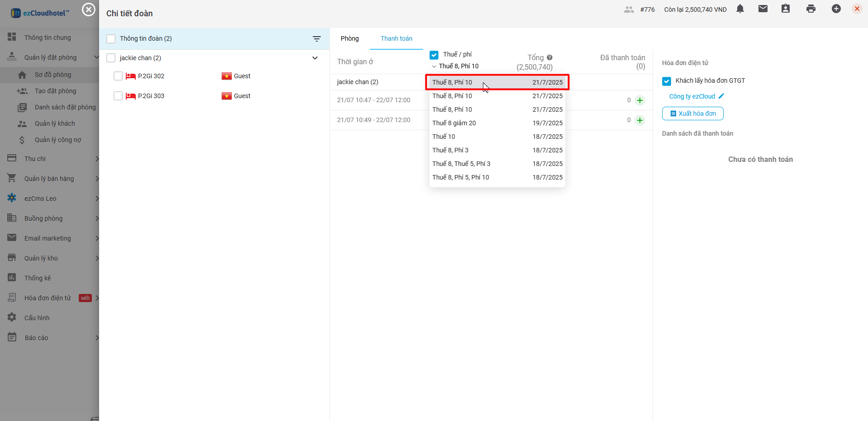Tick the checkbox for room P.2Gi 302

coord(118,76)
